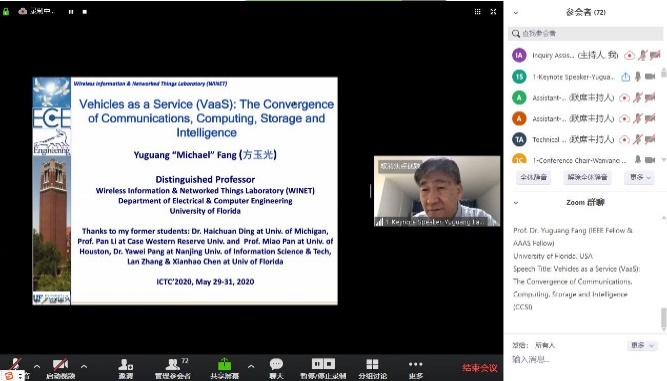Viewport: 667px width, 381px height.
Task: Click the Mute All button
Action: click(x=534, y=177)
